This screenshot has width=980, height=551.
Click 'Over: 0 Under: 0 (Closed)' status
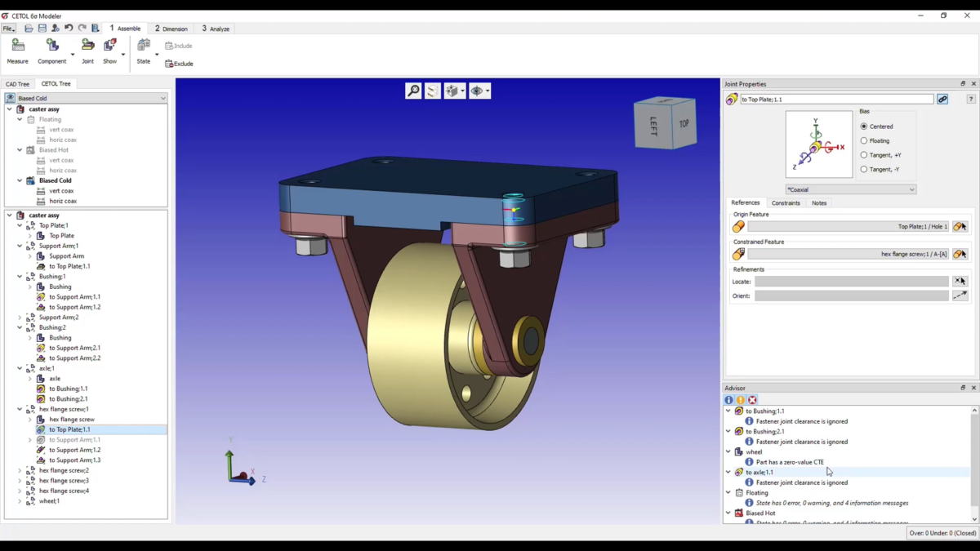pyautogui.click(x=942, y=533)
